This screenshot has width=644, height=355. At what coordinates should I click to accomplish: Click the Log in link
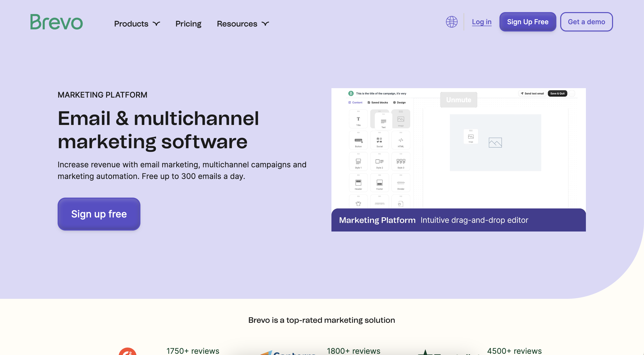point(482,22)
